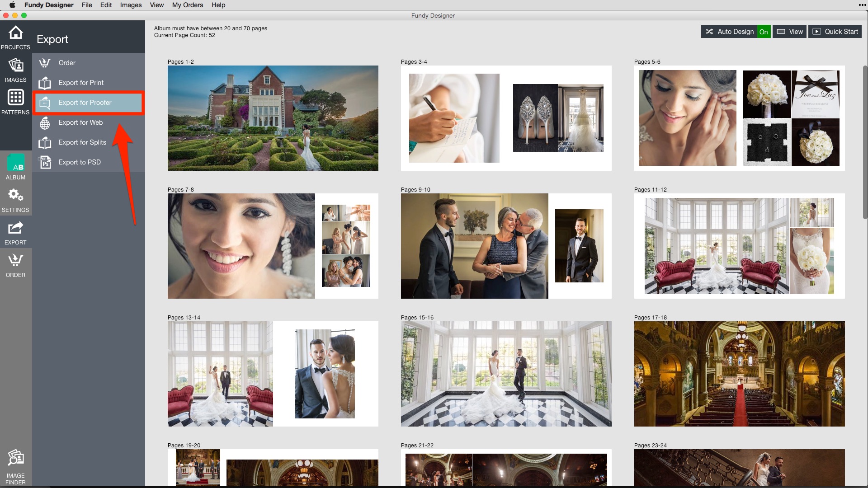This screenshot has width=868, height=488.
Task: Click the Order cart icon in Export list
Action: point(44,63)
